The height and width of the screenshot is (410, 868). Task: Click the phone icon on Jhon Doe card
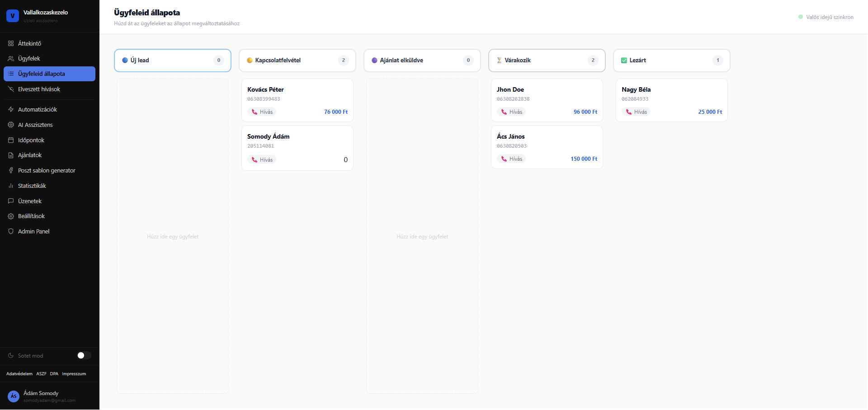click(504, 112)
